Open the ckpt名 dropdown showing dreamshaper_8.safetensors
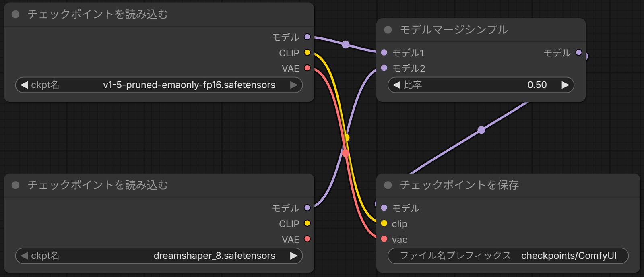Image resolution: width=644 pixels, height=277 pixels. coord(159,256)
